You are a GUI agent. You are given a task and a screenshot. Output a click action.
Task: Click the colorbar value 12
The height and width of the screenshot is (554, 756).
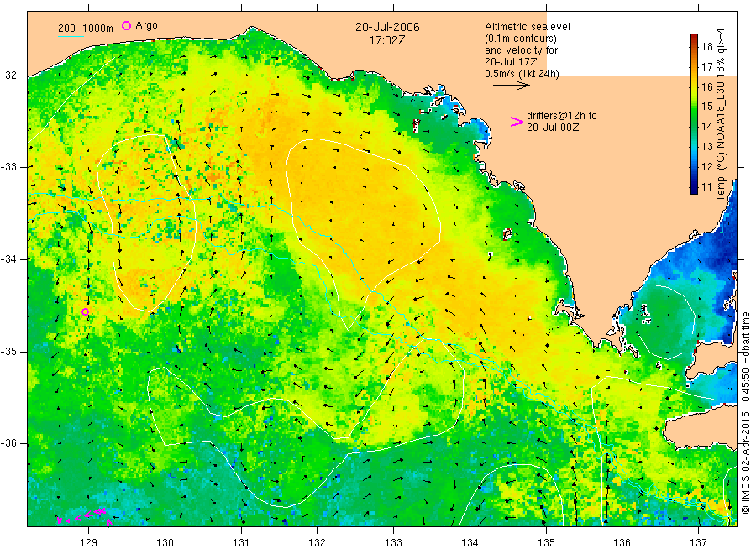point(706,167)
